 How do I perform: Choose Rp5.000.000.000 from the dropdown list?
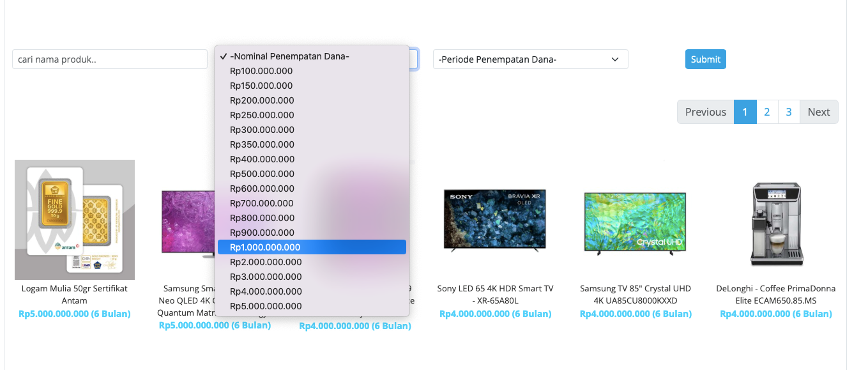(x=312, y=306)
